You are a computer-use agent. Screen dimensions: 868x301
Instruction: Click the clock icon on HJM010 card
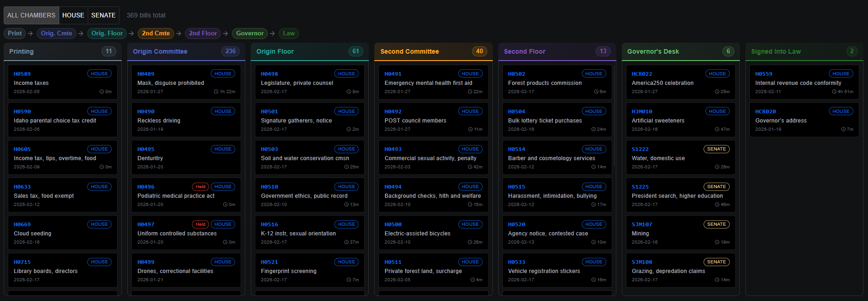pyautogui.click(x=717, y=129)
